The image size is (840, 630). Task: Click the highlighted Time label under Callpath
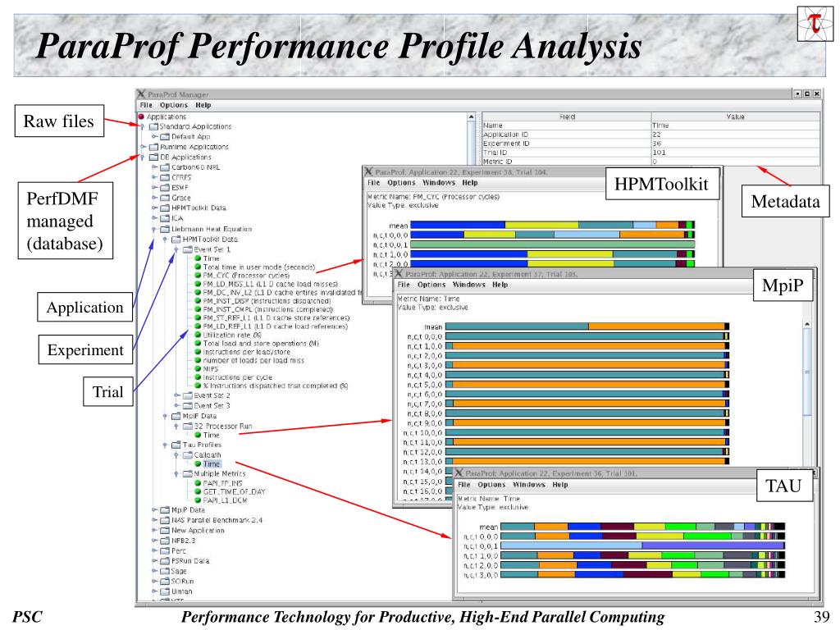click(212, 464)
